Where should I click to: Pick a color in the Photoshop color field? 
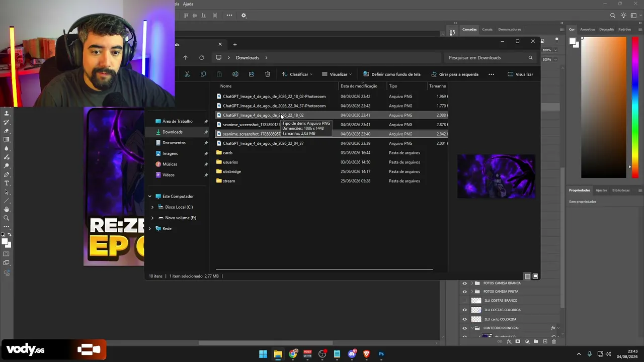tap(604, 107)
